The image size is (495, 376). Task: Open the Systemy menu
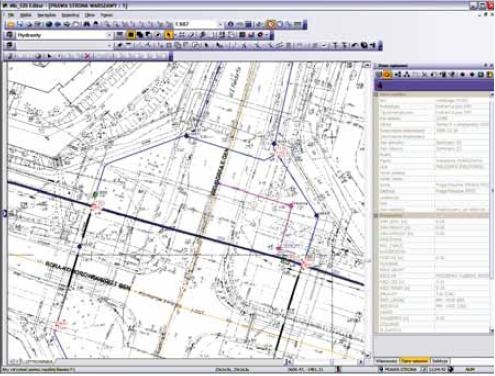(70, 15)
